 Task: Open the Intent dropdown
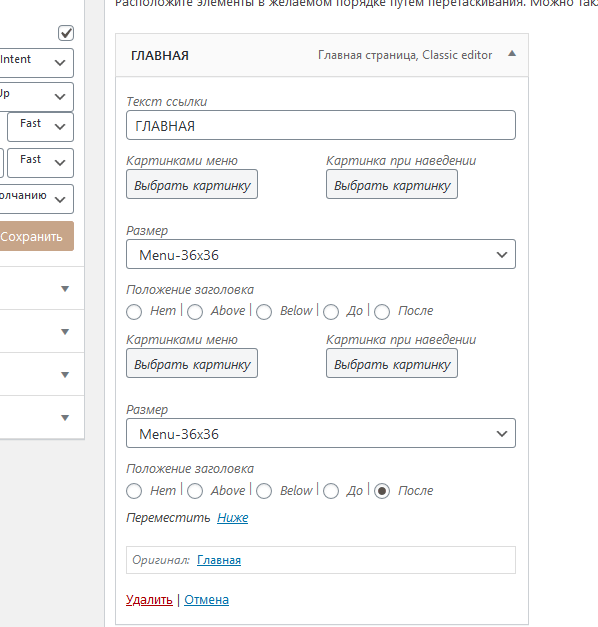(35, 63)
